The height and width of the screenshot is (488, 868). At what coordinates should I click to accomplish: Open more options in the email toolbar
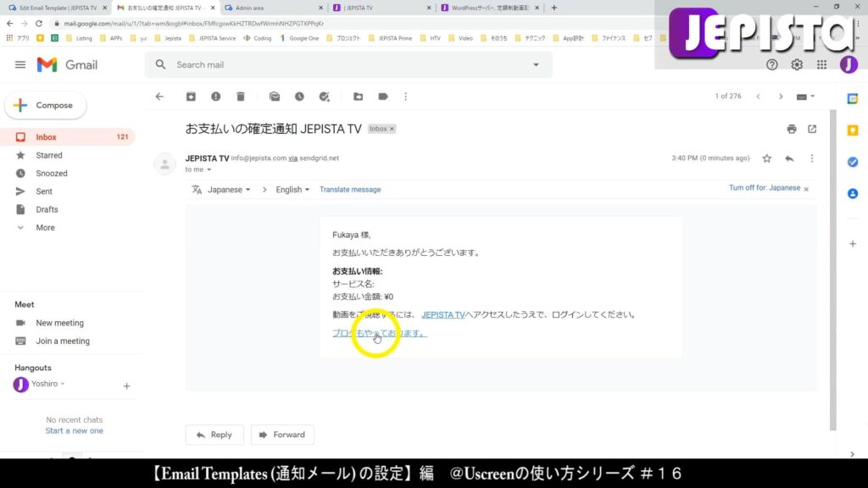click(406, 97)
